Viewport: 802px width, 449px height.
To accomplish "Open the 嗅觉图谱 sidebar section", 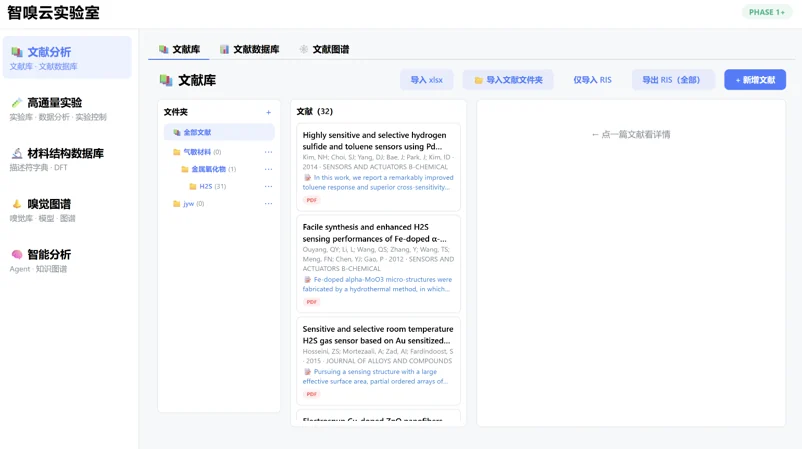I will pyautogui.click(x=67, y=210).
